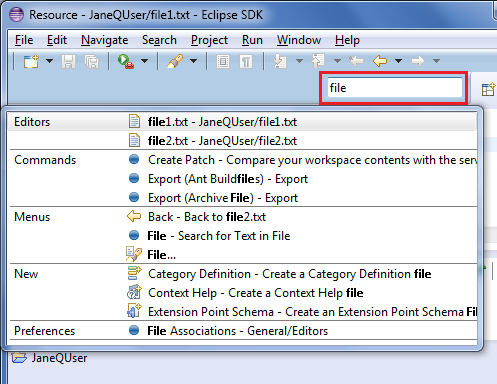Viewport: 497px width, 384px height.
Task: Select Export (Archive File) command
Action: (x=243, y=198)
